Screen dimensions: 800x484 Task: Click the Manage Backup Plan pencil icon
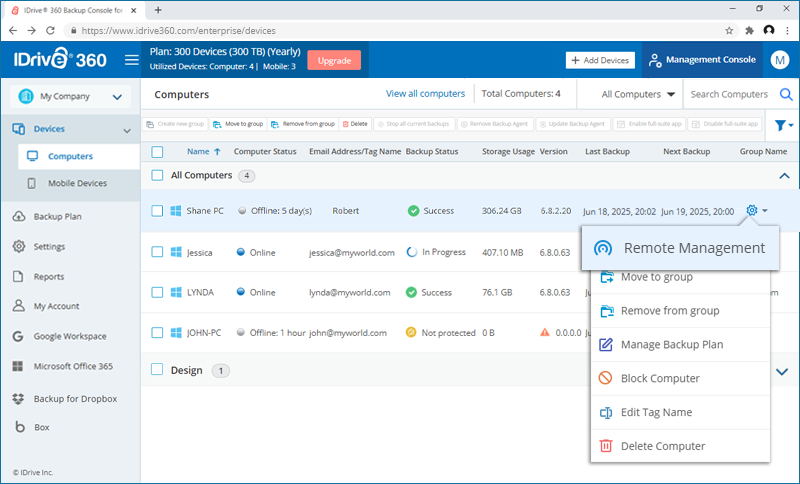click(x=606, y=344)
